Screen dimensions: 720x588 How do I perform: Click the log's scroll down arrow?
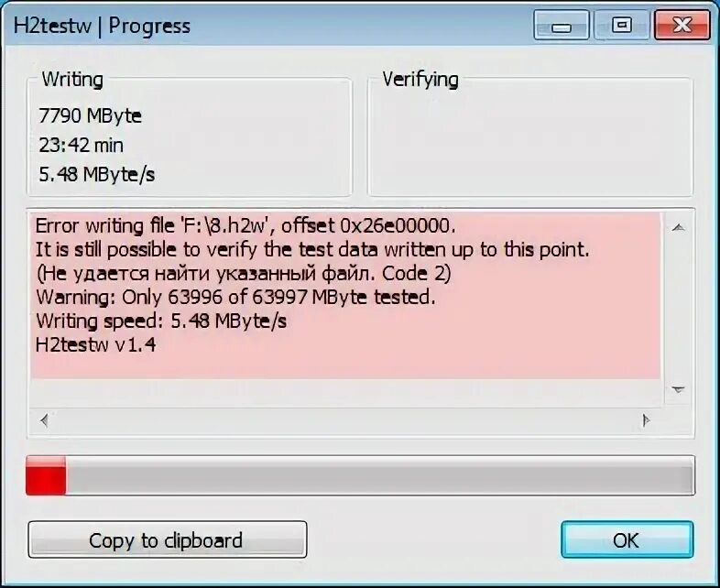tap(678, 389)
